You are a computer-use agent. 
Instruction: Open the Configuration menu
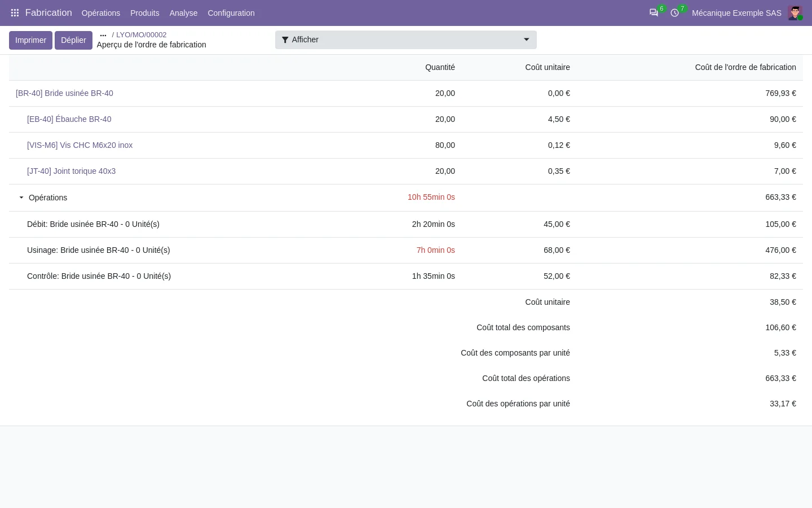[x=231, y=13]
